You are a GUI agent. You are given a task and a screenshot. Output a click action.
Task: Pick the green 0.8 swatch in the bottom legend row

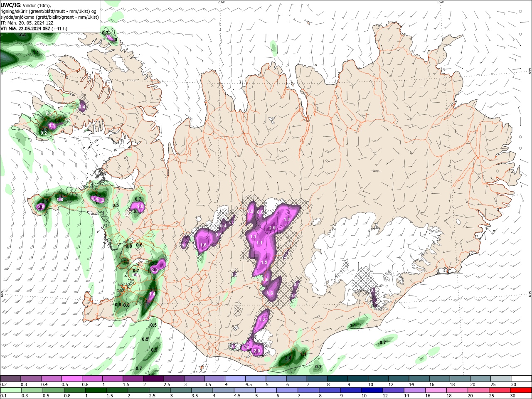pyautogui.click(x=74, y=390)
